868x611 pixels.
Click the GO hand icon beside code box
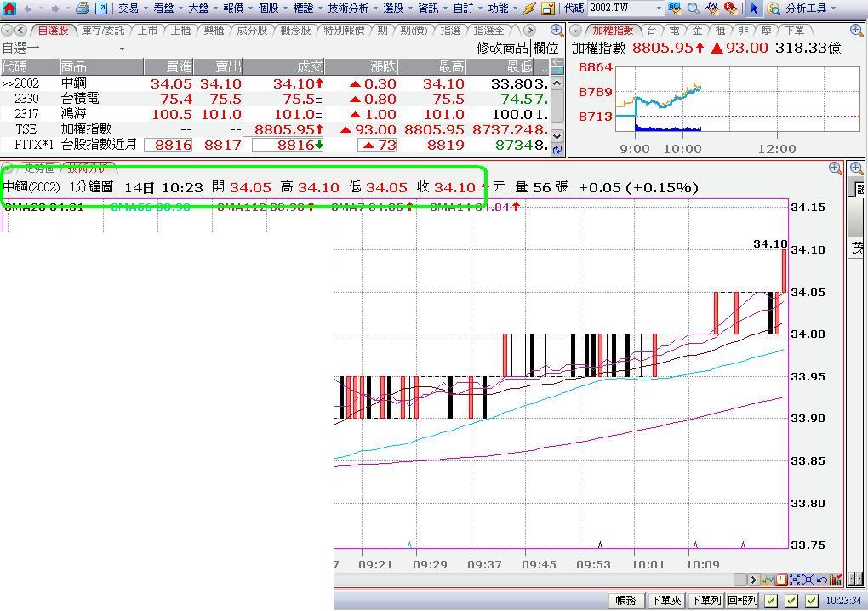tap(675, 9)
